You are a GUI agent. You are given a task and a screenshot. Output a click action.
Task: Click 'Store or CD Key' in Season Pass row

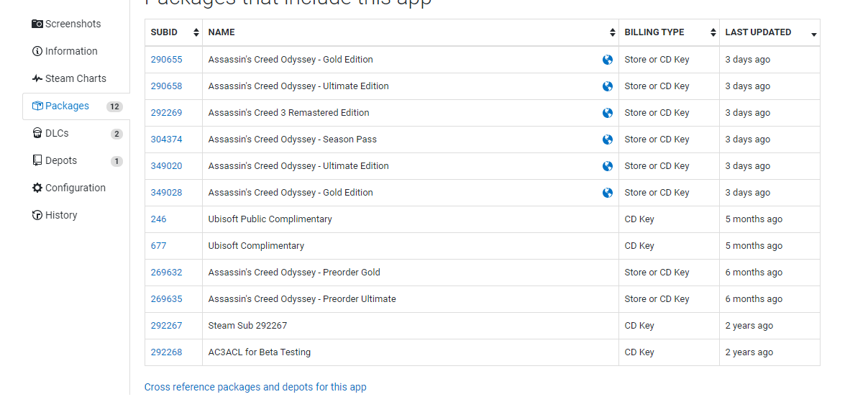coord(657,140)
